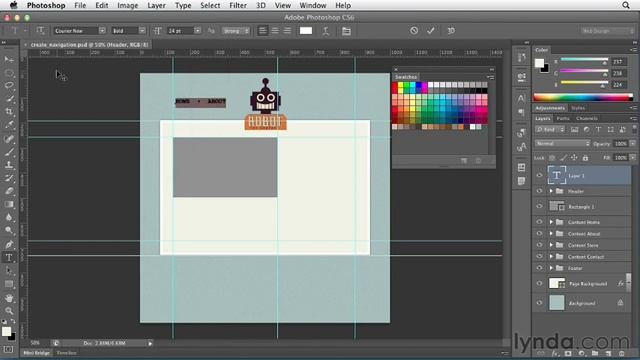
Task: Hide the Background layer
Action: tap(539, 303)
